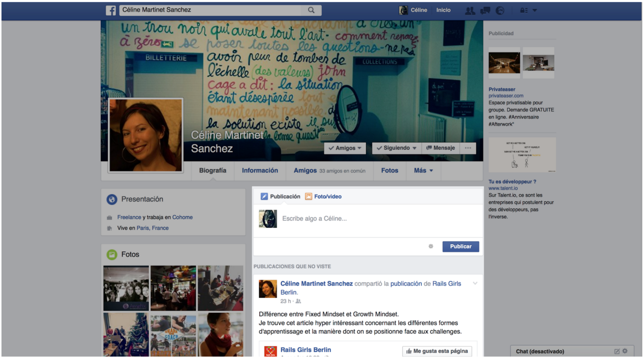Open friend requests icon in top bar
The height and width of the screenshot is (358, 644).
(x=470, y=11)
